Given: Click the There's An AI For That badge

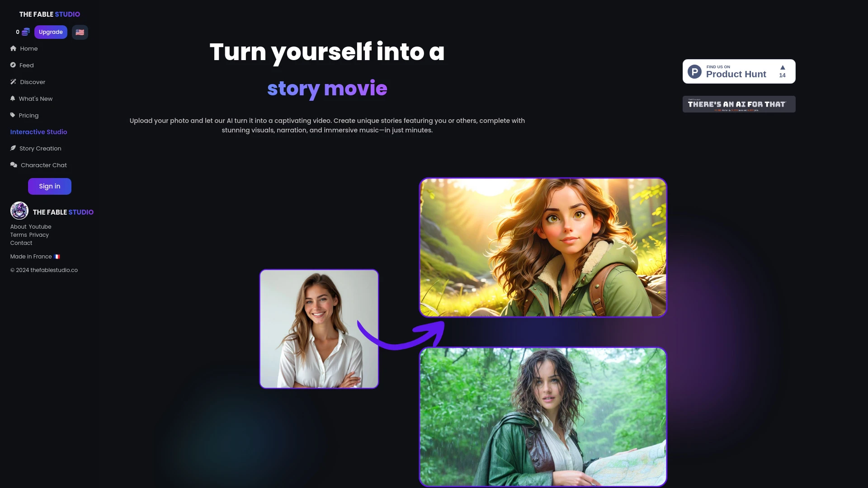Looking at the screenshot, I should pos(739,104).
